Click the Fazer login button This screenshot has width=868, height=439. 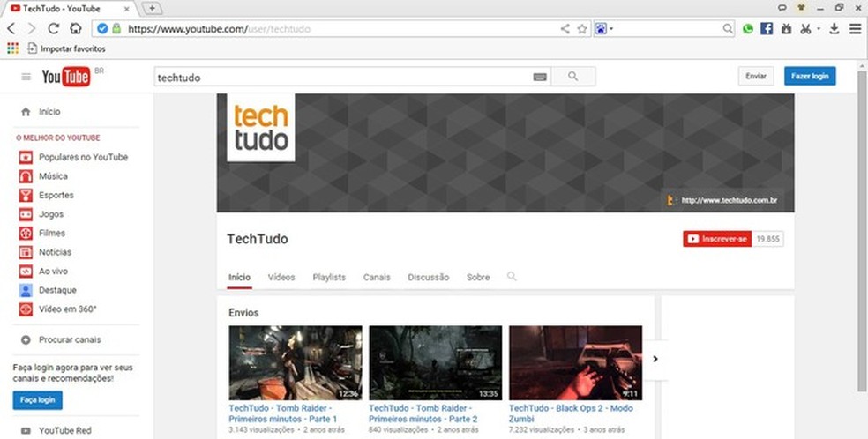(810, 77)
